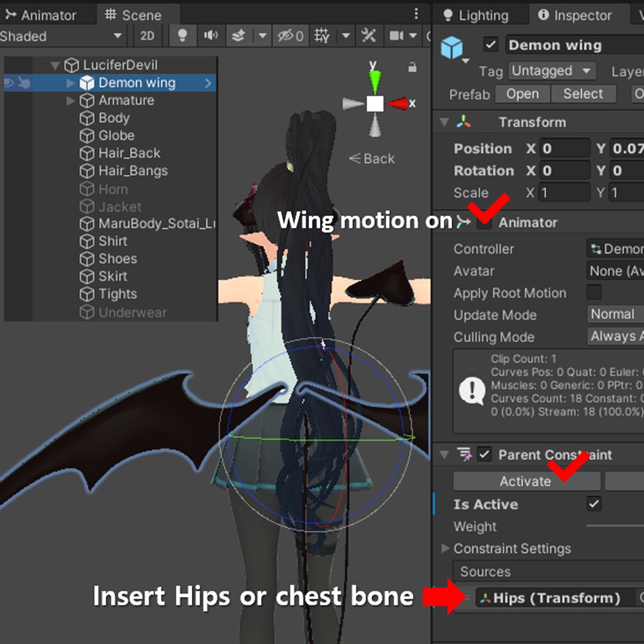The image size is (644, 644).
Task: Expand the Armature hierarchy item
Action: (71, 100)
